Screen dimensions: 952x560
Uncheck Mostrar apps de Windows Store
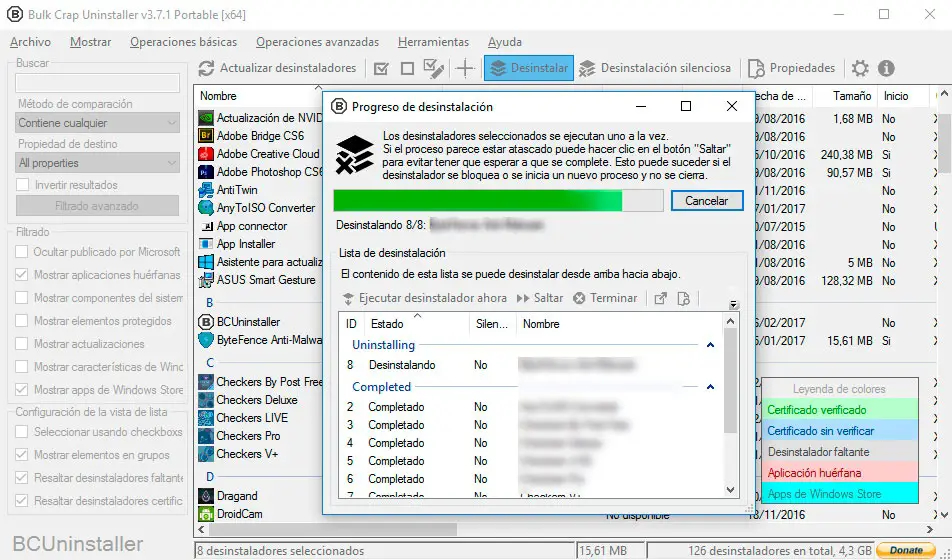(x=22, y=389)
